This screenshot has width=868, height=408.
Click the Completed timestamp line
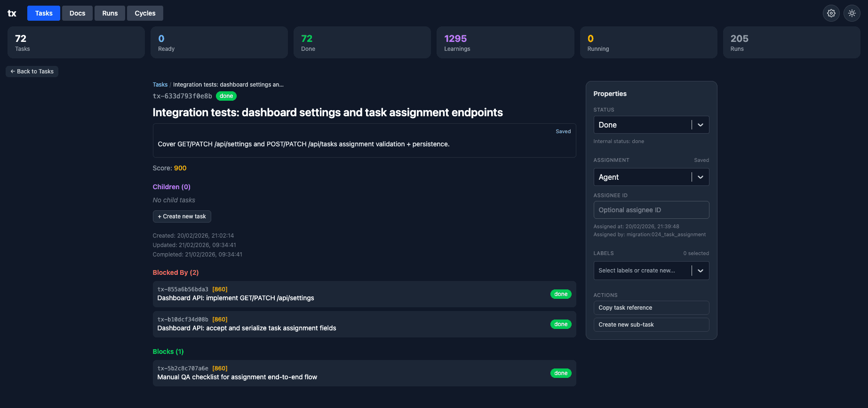pyautogui.click(x=198, y=255)
